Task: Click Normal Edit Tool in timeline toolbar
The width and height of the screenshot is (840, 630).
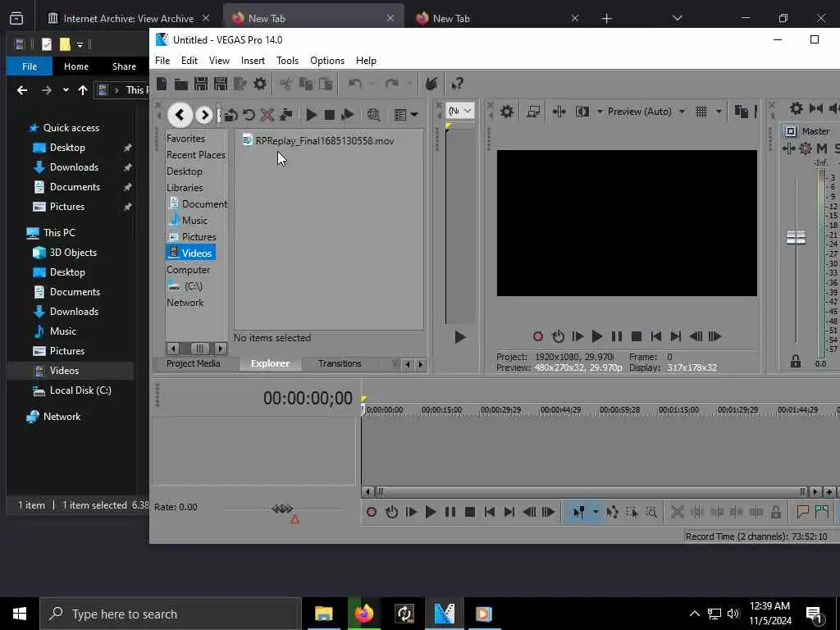Action: pos(578,512)
